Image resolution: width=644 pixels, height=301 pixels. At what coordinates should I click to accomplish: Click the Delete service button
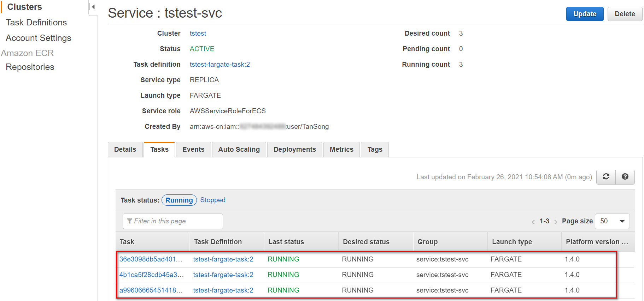(x=625, y=14)
